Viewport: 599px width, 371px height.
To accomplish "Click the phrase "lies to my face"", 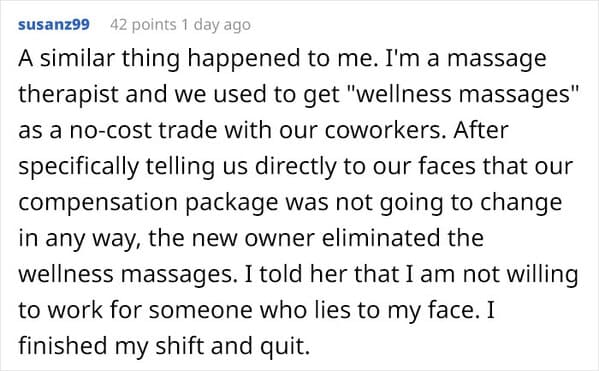I will (x=397, y=310).
